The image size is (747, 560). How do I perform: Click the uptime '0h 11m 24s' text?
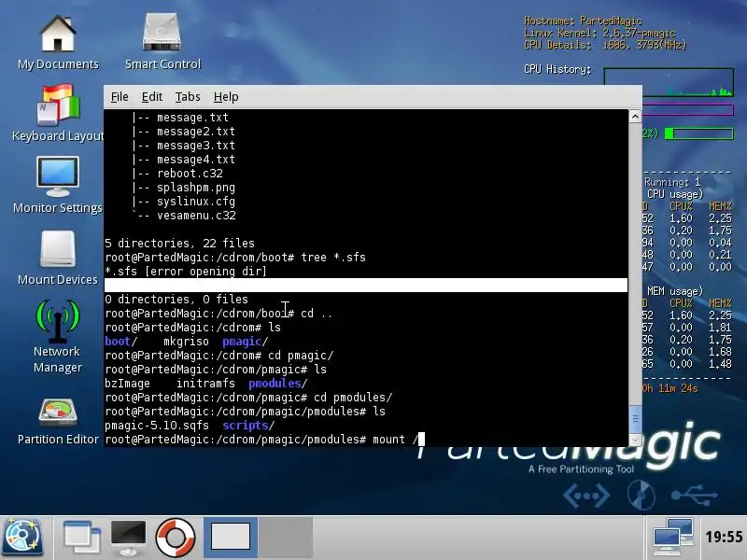coord(669,388)
